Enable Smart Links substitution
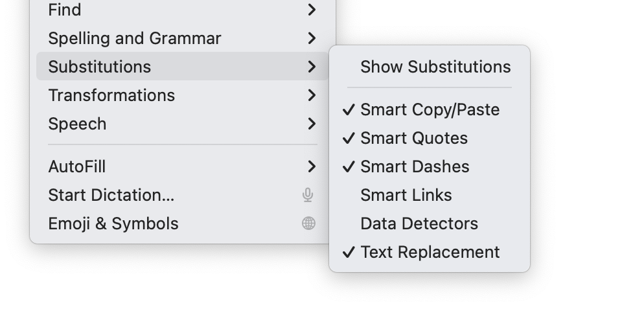The width and height of the screenshot is (644, 320). coord(406,195)
